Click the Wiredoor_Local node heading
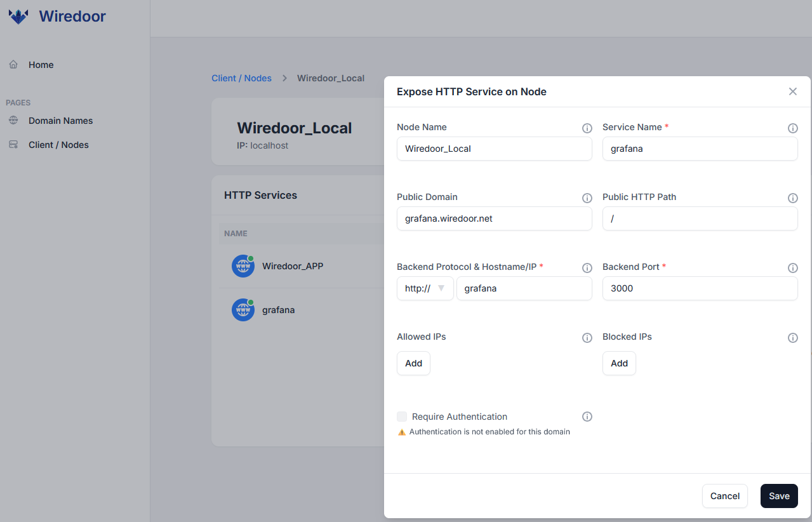This screenshot has height=522, width=812. 295,128
